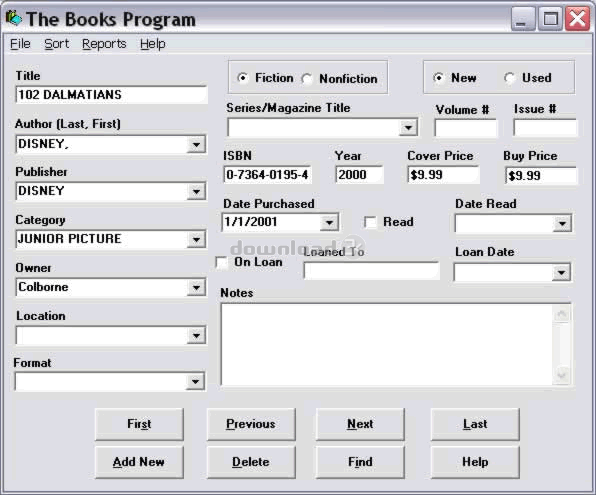The height and width of the screenshot is (495, 596).
Task: Delete the current book record
Action: coord(251,462)
